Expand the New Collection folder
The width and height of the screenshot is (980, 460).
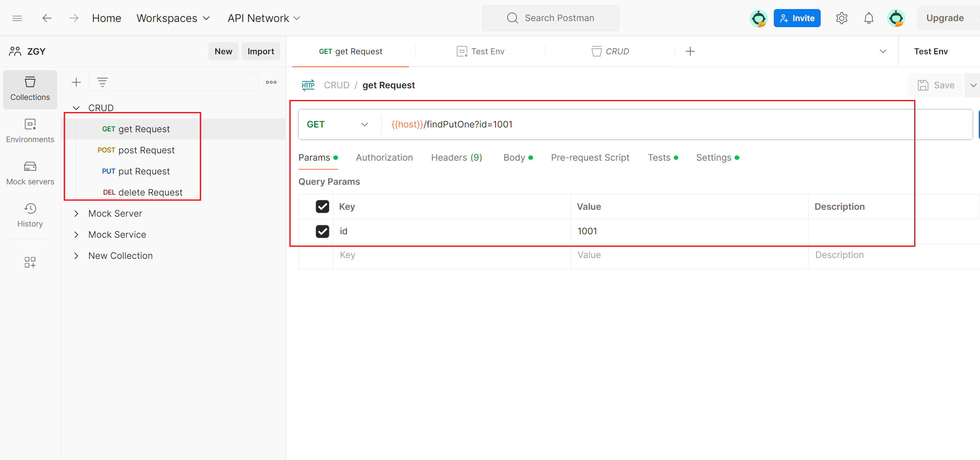click(76, 256)
